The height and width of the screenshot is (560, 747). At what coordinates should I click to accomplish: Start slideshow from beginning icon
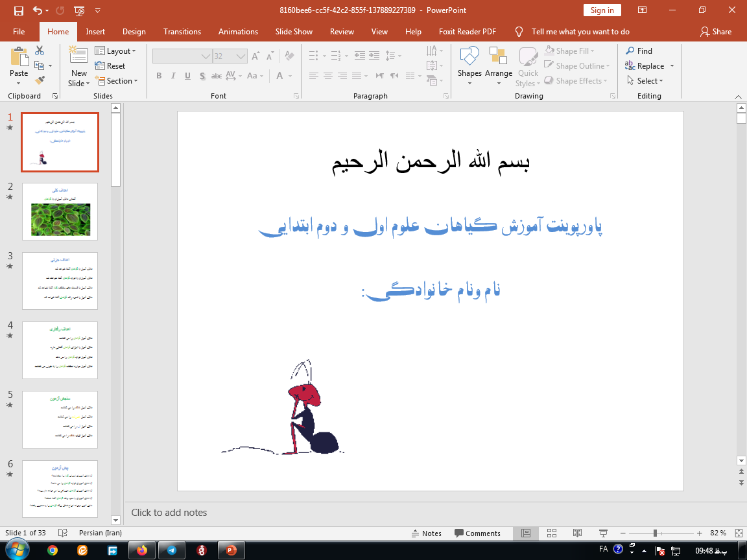pos(79,10)
